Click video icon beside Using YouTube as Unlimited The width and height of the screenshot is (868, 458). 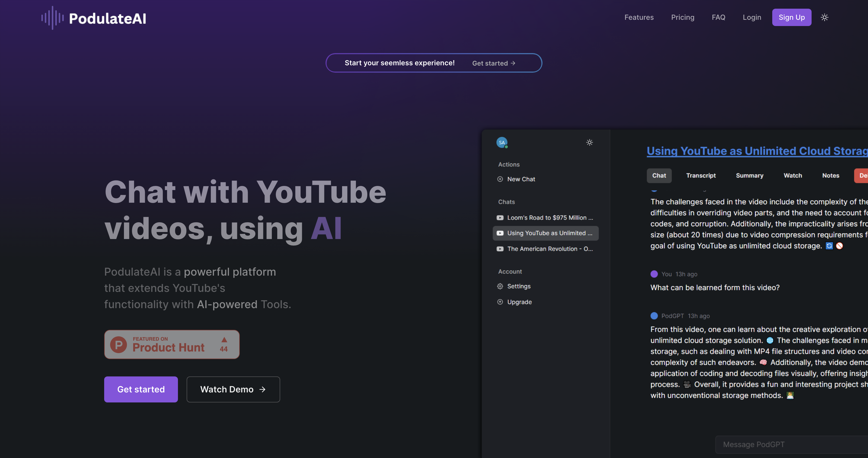[x=500, y=233]
